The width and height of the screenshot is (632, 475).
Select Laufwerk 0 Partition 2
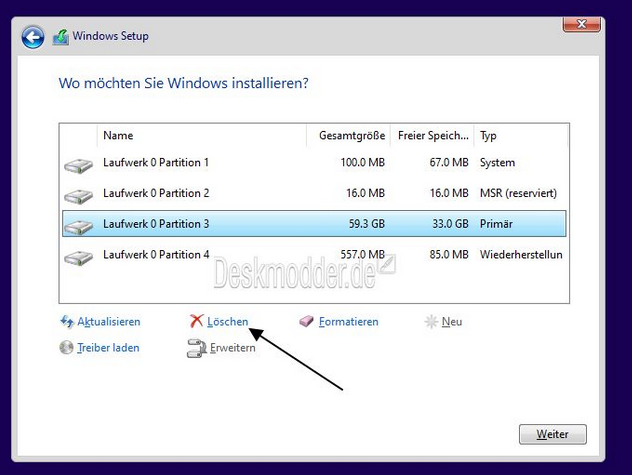[314, 193]
